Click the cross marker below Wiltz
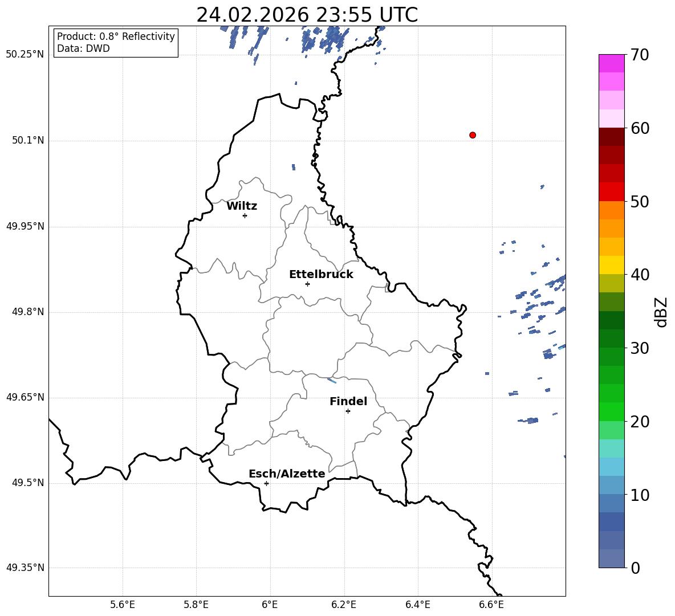Screen dimensions: 675x616 [245, 215]
